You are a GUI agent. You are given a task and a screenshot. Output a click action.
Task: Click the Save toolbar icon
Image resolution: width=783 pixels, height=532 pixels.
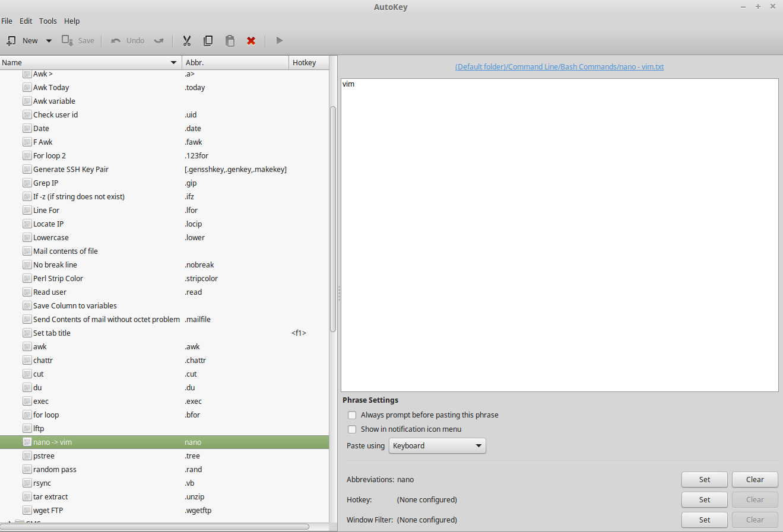coord(68,41)
